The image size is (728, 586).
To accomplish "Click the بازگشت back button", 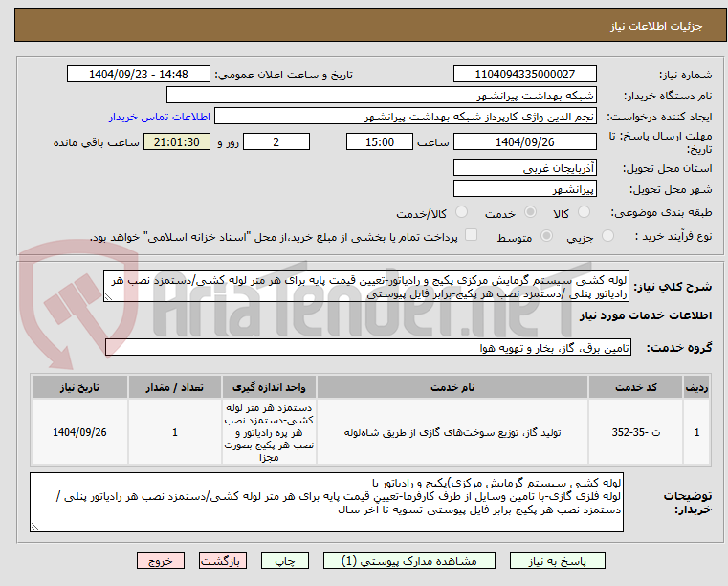I will [222, 560].
